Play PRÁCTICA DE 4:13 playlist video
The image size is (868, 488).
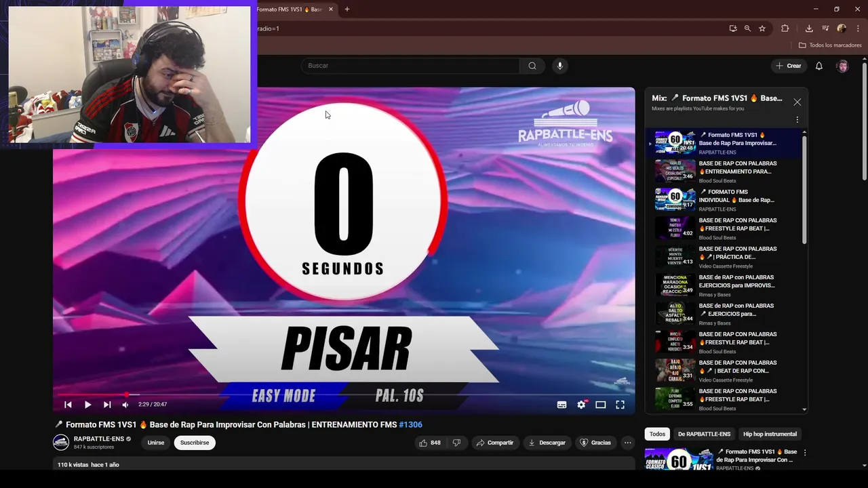click(724, 257)
